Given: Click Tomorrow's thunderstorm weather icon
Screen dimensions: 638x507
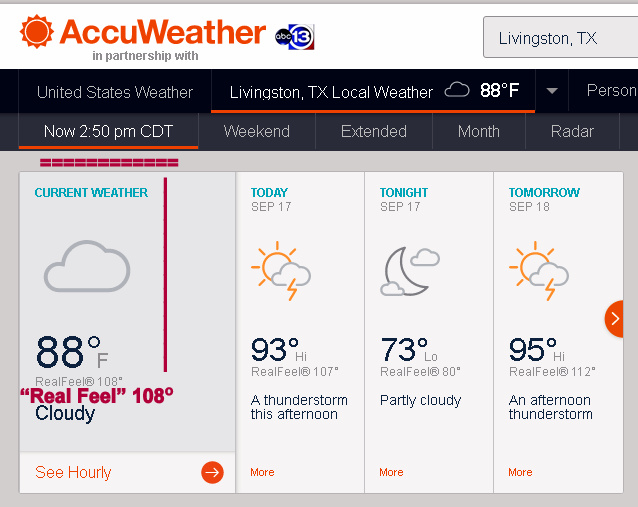Looking at the screenshot, I should pyautogui.click(x=538, y=270).
